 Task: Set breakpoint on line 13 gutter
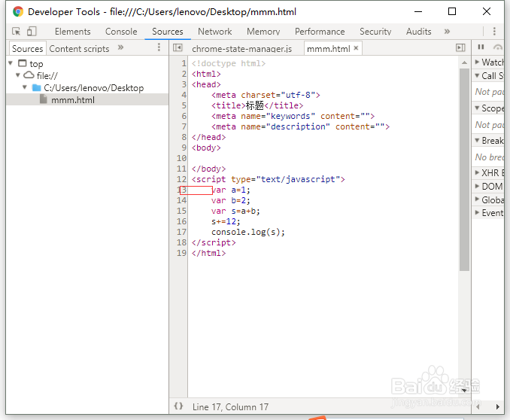point(181,190)
